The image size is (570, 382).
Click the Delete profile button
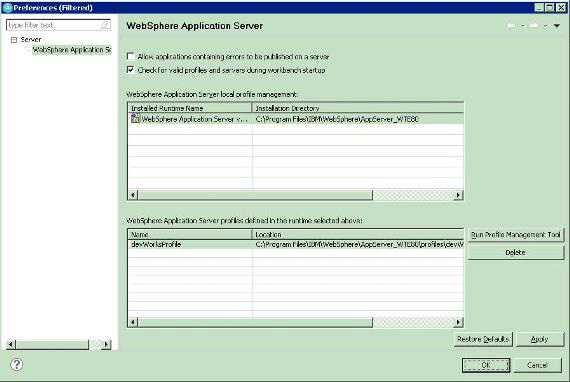point(516,252)
